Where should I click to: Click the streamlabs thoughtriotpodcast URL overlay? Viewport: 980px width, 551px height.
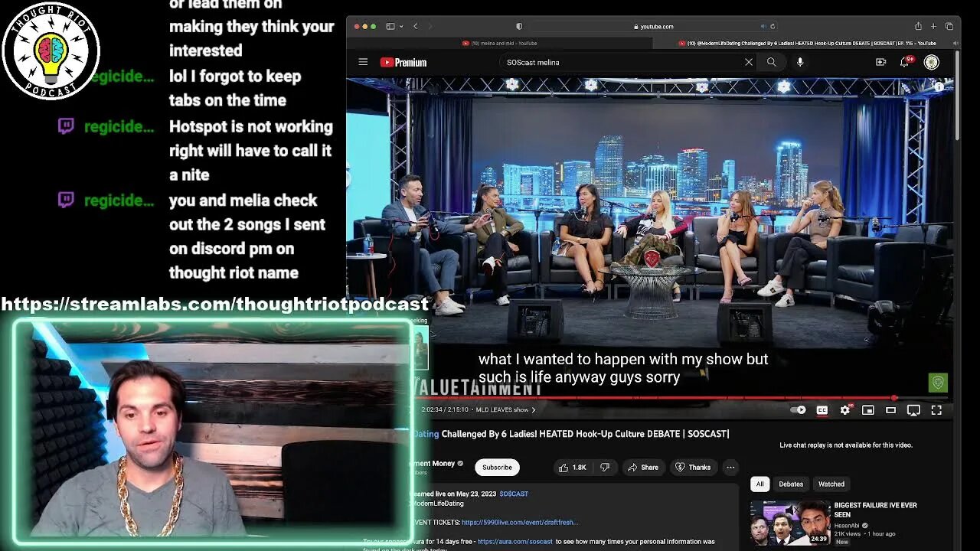[x=214, y=304]
